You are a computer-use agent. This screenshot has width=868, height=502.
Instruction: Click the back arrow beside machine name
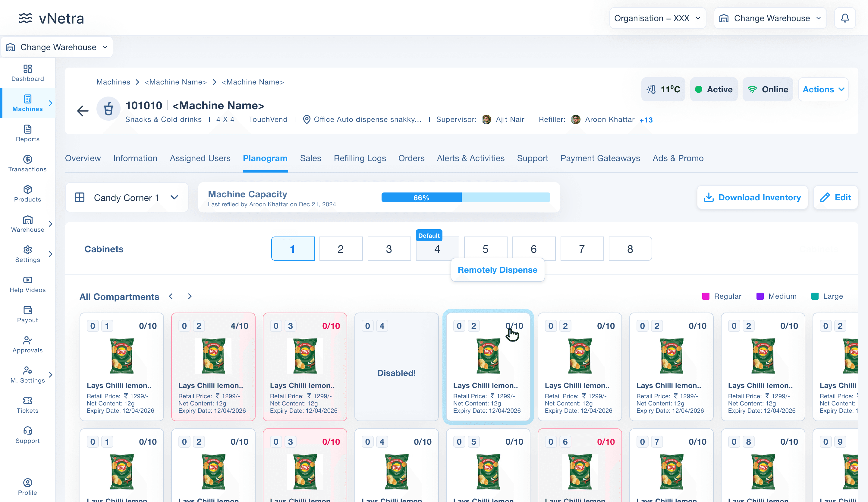click(83, 111)
